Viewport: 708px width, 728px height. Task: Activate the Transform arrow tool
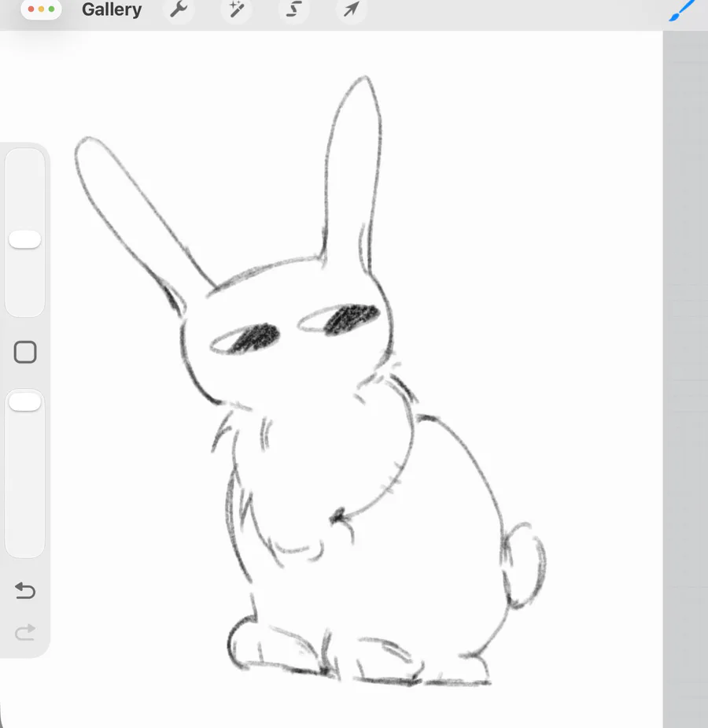351,9
